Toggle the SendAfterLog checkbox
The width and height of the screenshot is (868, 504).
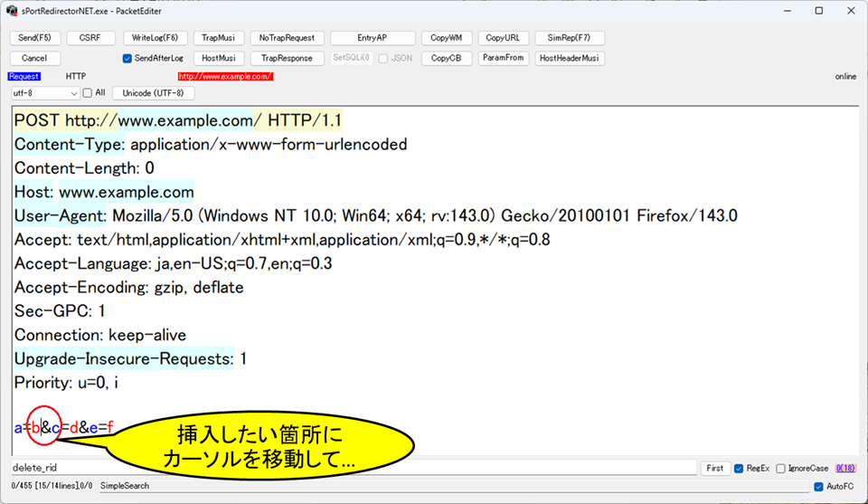pyautogui.click(x=127, y=58)
